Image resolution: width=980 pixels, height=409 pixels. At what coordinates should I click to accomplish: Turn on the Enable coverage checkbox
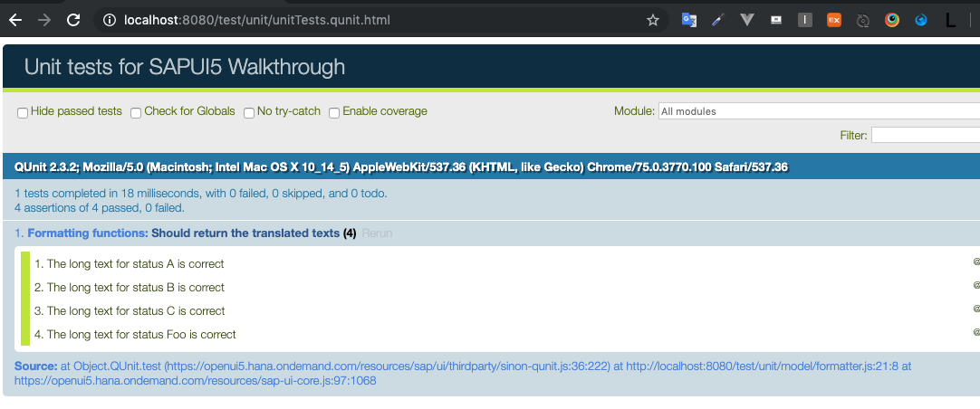pyautogui.click(x=334, y=113)
